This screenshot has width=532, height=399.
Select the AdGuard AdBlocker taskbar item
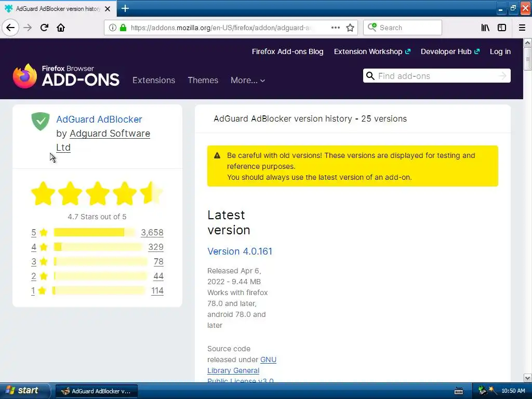click(96, 391)
